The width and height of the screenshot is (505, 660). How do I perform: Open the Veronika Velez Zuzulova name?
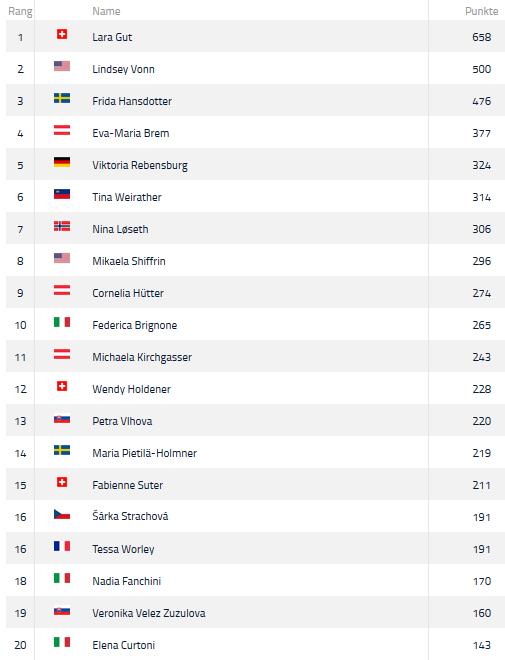(149, 613)
